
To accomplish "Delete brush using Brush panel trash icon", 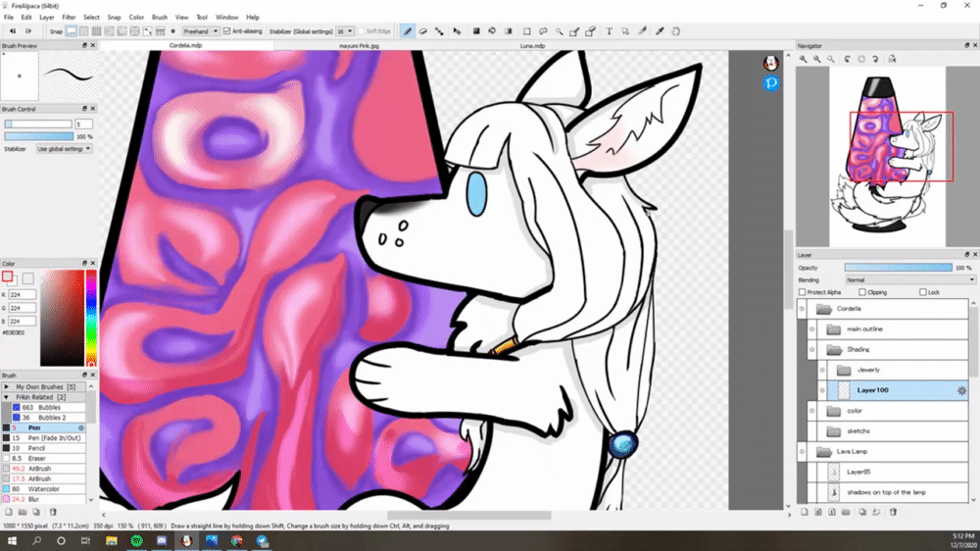I will point(53,512).
